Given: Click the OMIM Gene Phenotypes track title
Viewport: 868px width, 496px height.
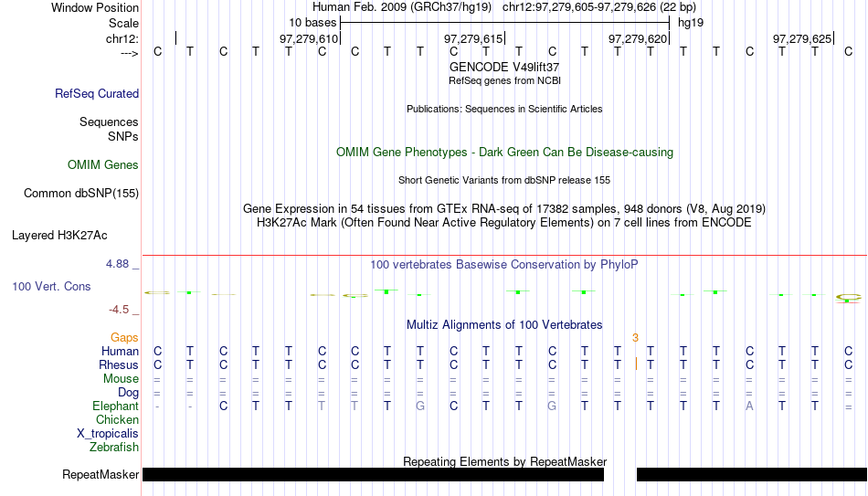Looking at the screenshot, I should [x=504, y=153].
